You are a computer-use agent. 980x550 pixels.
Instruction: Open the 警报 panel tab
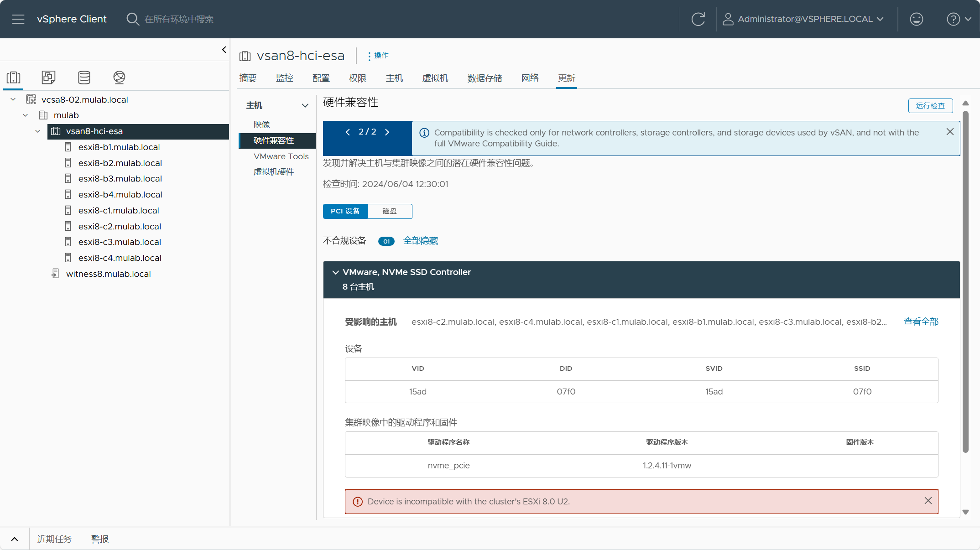tap(100, 539)
